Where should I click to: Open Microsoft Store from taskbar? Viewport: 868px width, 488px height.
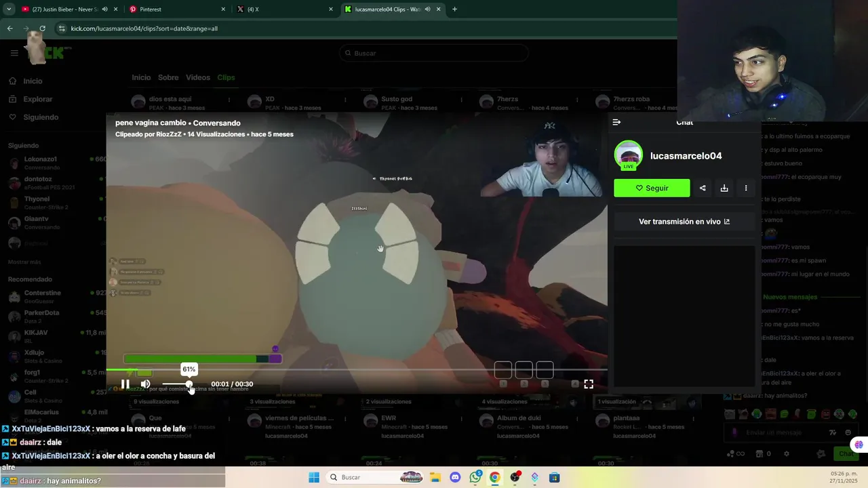555,477
